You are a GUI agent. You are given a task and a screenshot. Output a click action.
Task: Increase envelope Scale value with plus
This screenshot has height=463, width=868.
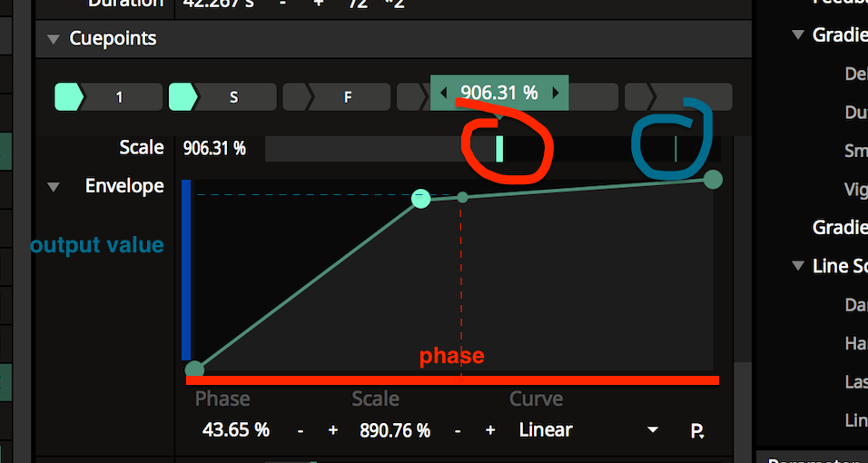pyautogui.click(x=490, y=430)
